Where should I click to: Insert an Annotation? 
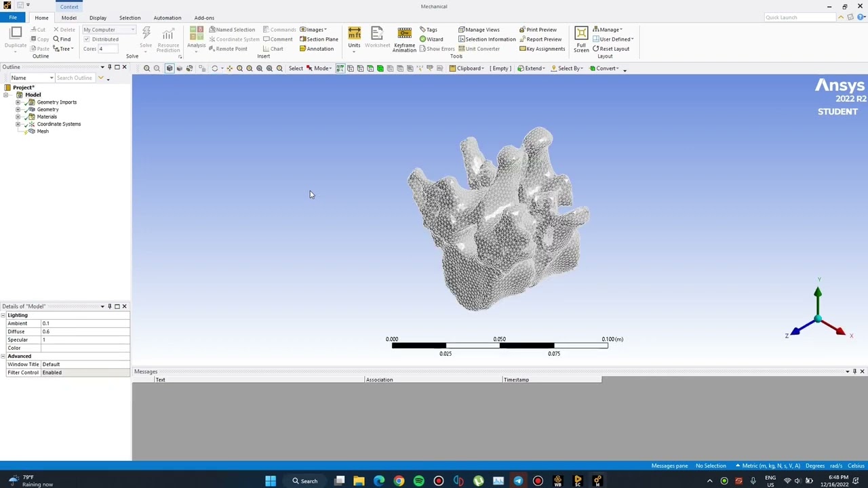tap(316, 49)
